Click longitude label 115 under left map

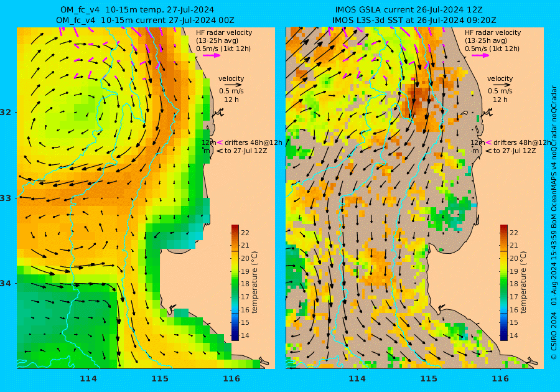[x=160, y=379]
